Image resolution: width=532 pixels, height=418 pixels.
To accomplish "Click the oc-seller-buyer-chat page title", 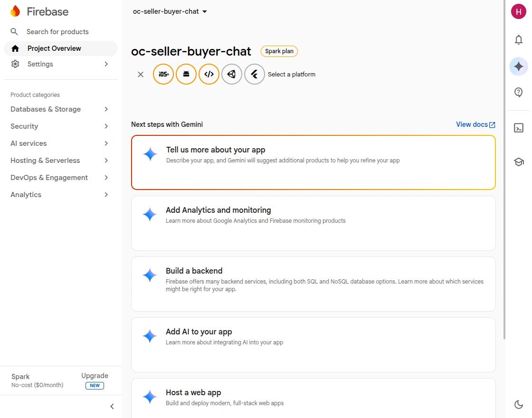I will (x=191, y=51).
